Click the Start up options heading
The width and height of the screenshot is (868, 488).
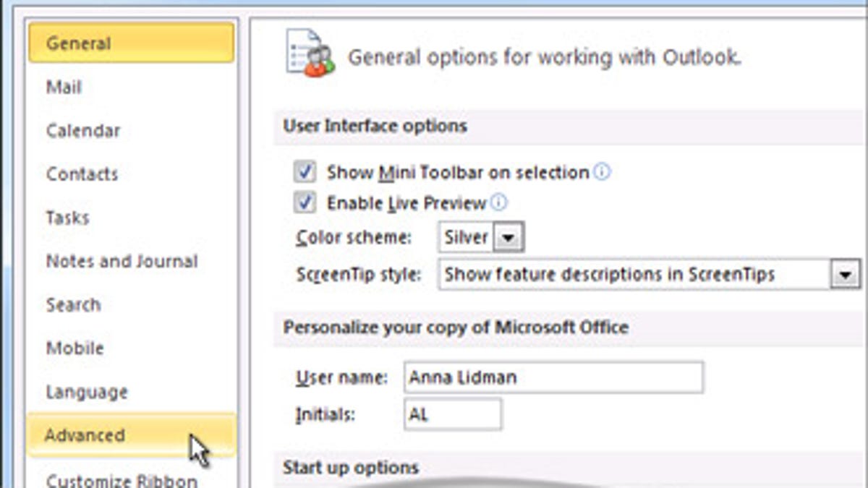(x=350, y=467)
